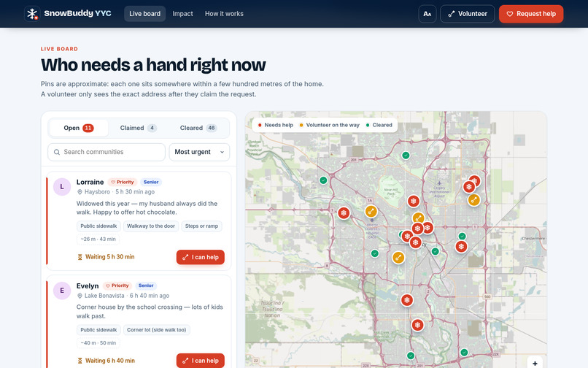Screen dimensions: 588x368
Task: Select the green pin west of the southernmost orange pin
Action: click(x=375, y=253)
